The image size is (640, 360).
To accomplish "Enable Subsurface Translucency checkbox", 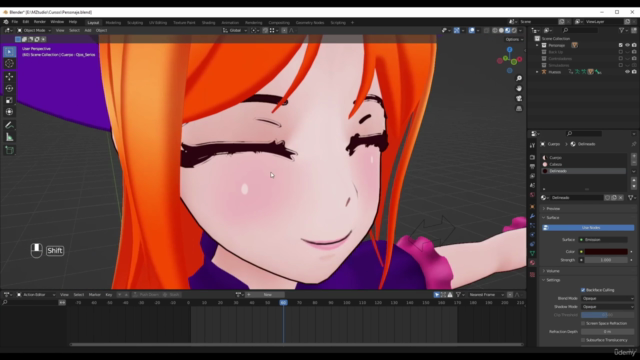I will [583, 340].
